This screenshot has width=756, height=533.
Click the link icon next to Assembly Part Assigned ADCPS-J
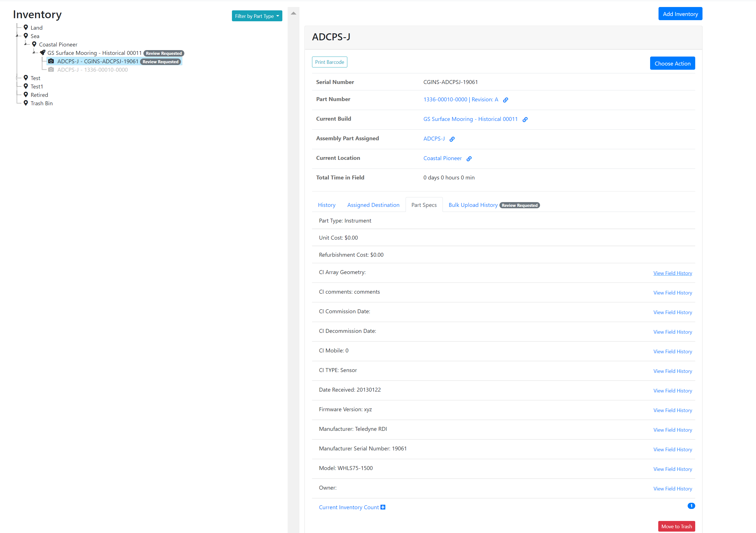click(452, 139)
